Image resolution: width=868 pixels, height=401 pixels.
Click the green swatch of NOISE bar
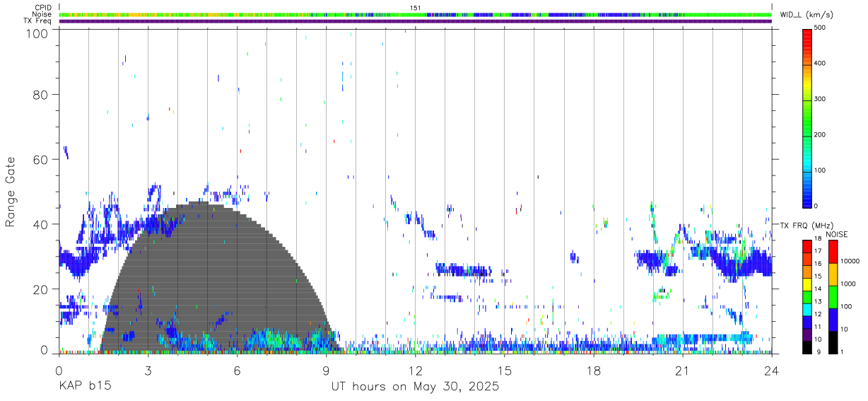tap(832, 297)
